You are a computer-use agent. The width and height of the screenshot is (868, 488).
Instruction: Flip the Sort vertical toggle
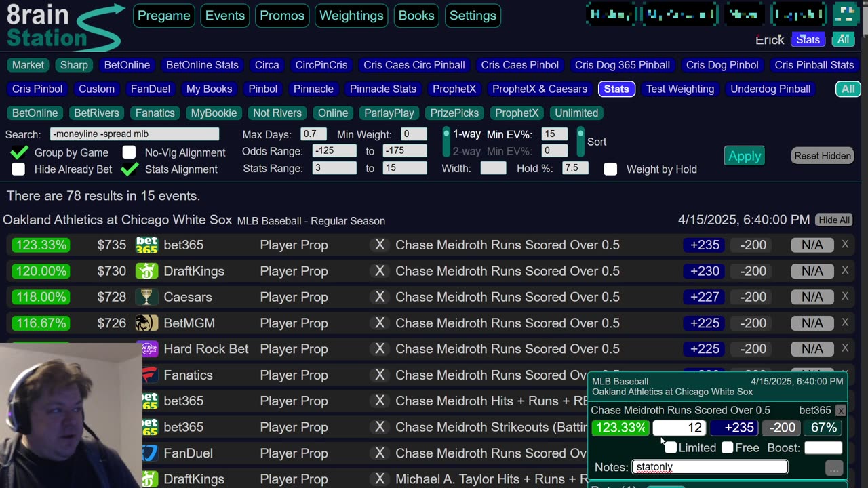coord(580,142)
